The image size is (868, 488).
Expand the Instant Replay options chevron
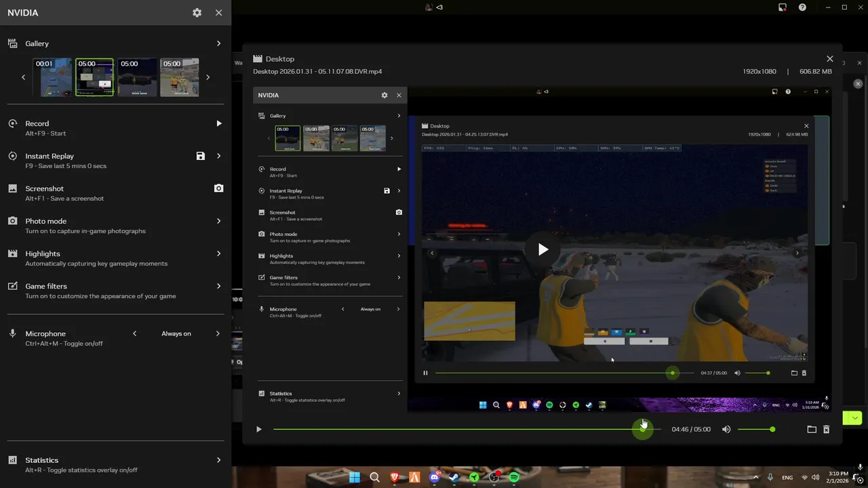[218, 156]
